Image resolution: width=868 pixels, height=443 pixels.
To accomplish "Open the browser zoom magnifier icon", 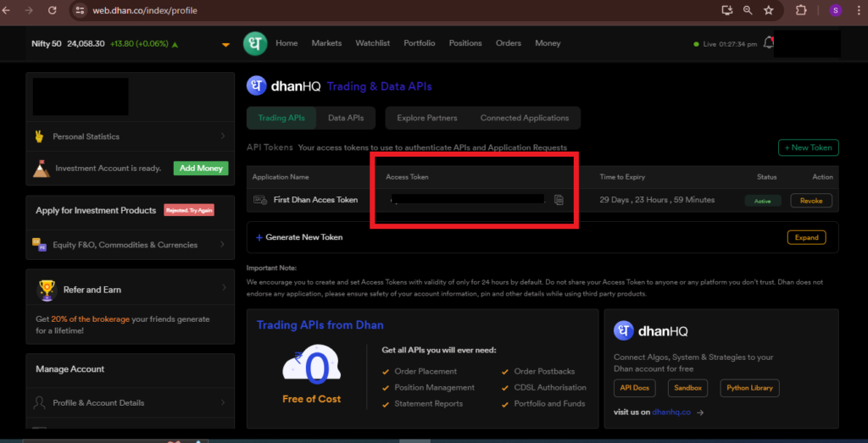I will [748, 10].
